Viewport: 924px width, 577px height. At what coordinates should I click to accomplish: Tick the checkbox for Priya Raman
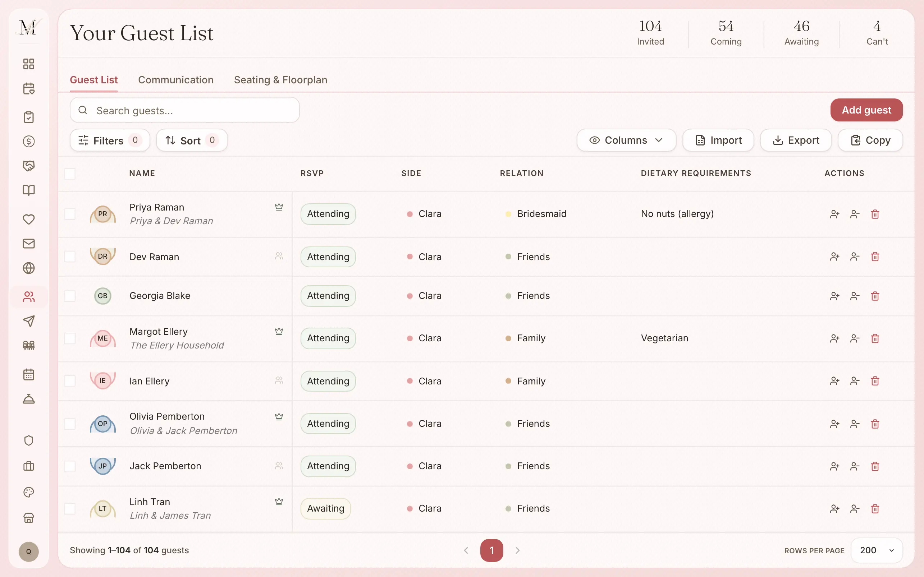coord(69,214)
